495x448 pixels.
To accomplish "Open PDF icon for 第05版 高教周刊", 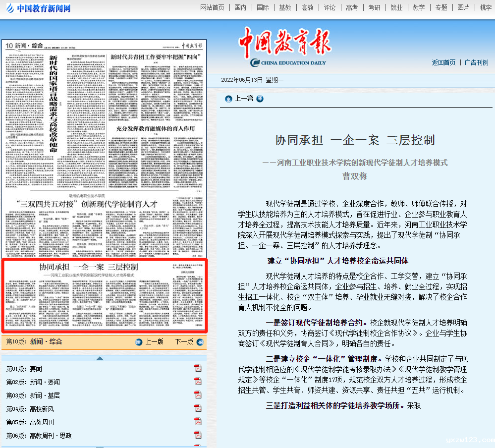I will pyautogui.click(x=198, y=422).
